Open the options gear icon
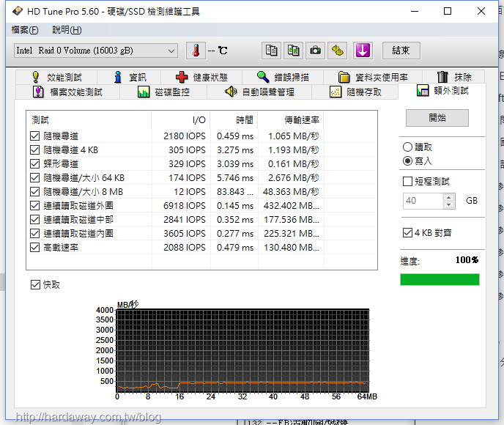The height and width of the screenshot is (425, 504). tap(337, 51)
